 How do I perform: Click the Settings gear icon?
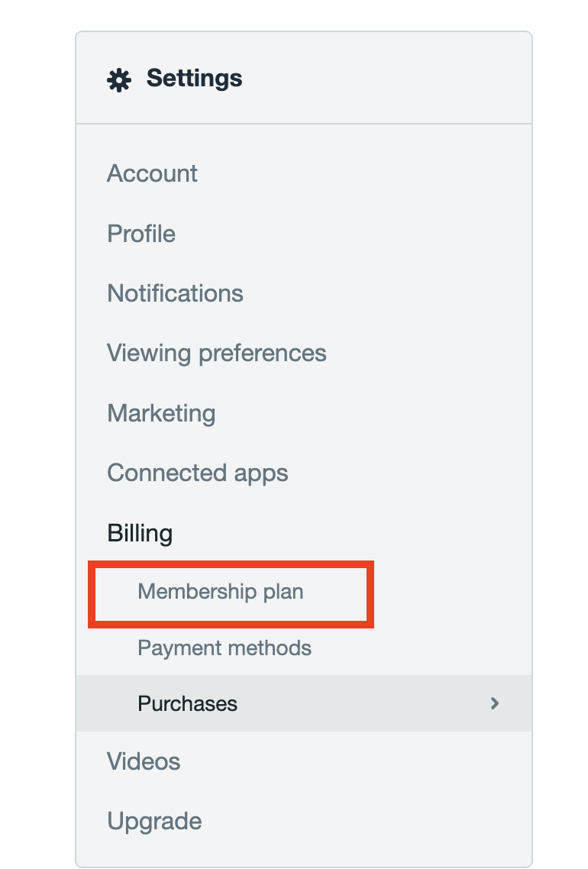coord(118,79)
